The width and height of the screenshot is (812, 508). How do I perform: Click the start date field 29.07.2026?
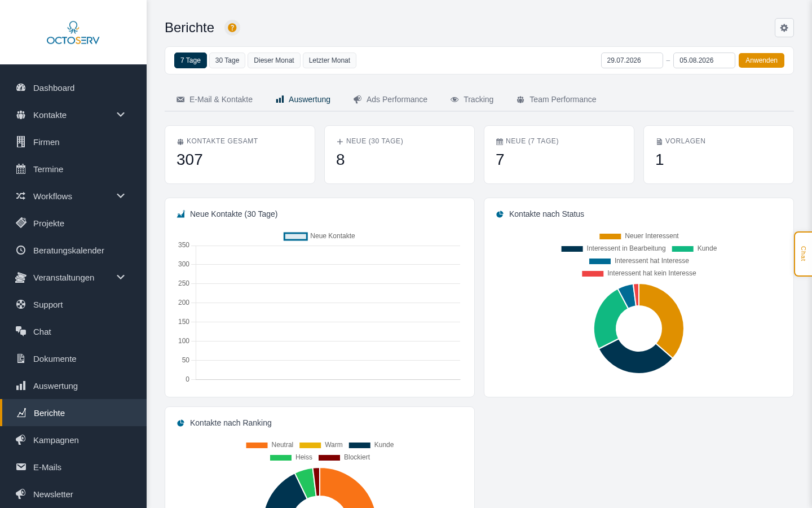(632, 60)
